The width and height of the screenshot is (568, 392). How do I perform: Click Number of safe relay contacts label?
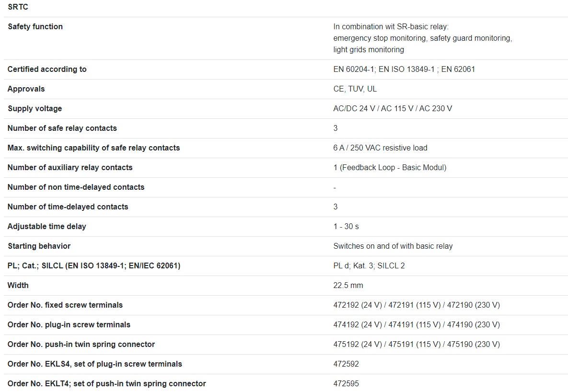pos(62,128)
